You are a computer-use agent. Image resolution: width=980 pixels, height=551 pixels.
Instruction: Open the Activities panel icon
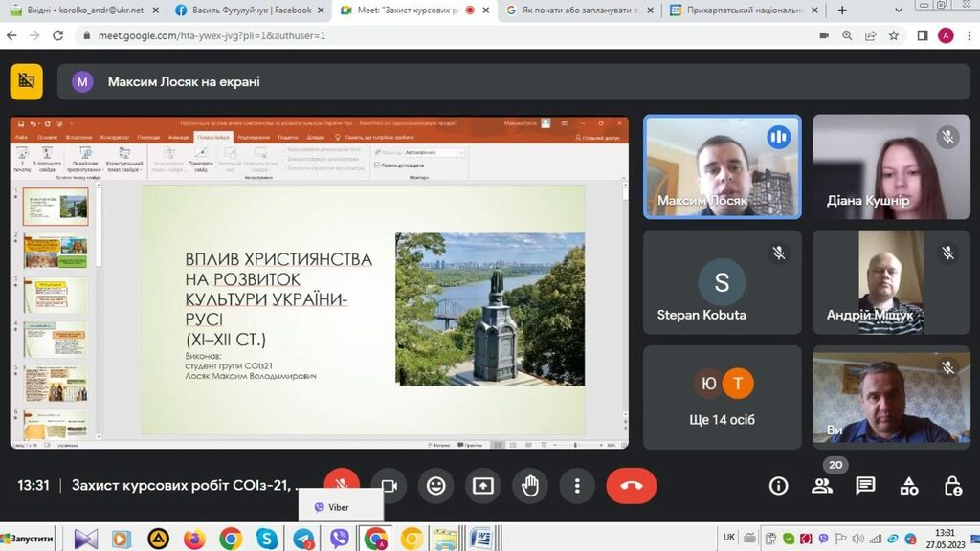click(909, 485)
